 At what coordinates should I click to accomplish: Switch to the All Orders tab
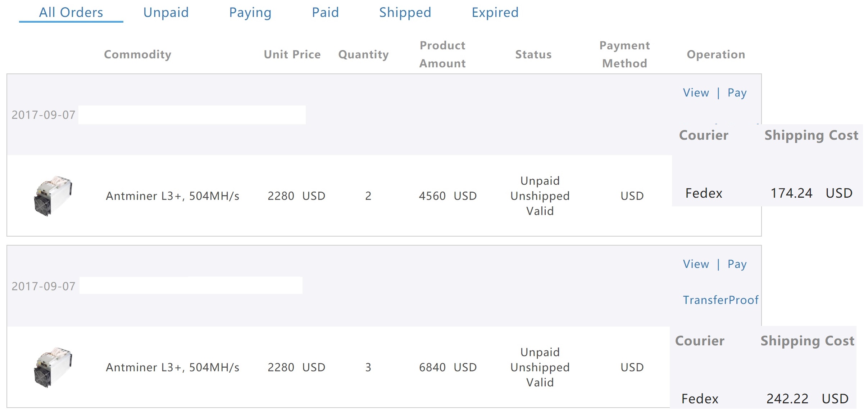71,13
